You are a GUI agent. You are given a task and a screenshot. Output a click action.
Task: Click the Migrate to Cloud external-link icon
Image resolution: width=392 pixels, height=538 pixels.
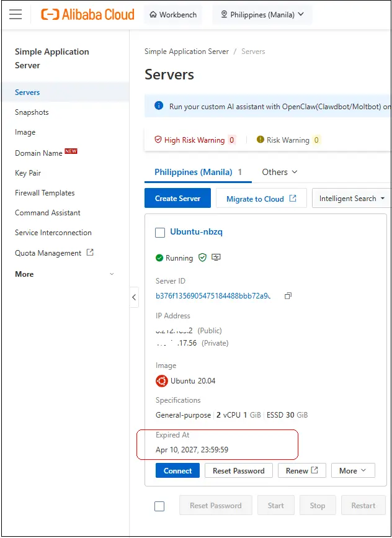[293, 198]
